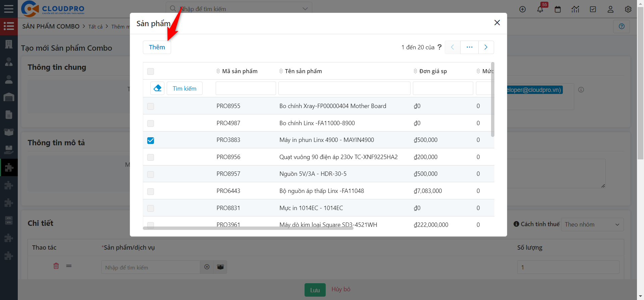The image size is (644, 300).
Task: Open the hamburger main menu
Action: click(9, 9)
